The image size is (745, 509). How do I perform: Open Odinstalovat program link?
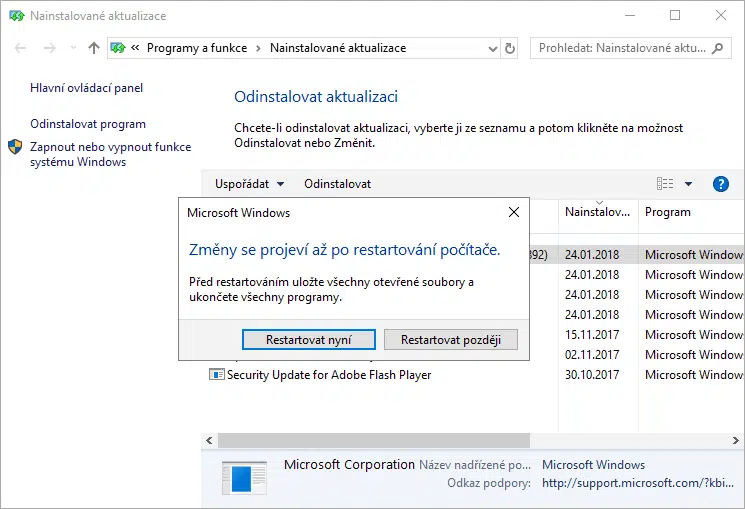(x=88, y=124)
